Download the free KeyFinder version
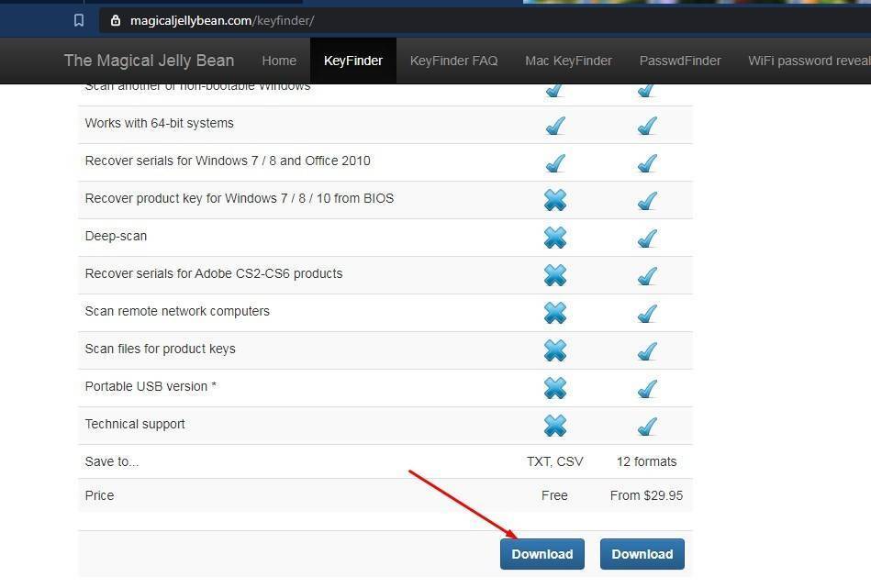The image size is (871, 588). coord(542,554)
